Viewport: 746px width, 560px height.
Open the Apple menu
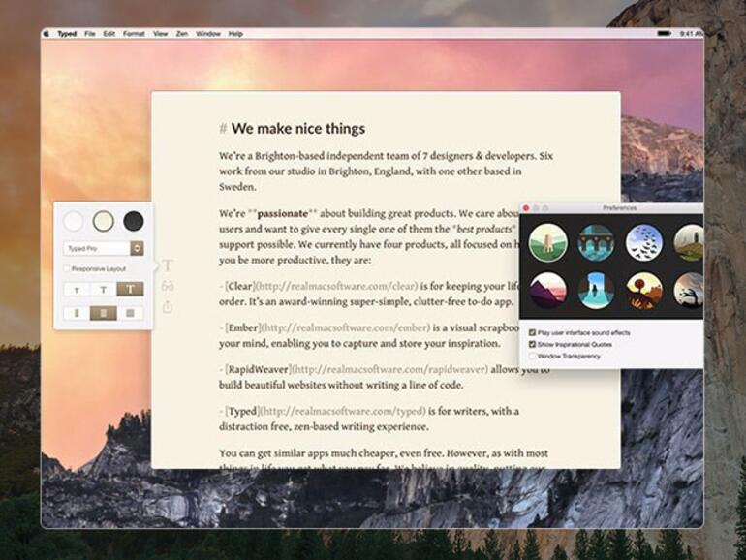click(47, 34)
